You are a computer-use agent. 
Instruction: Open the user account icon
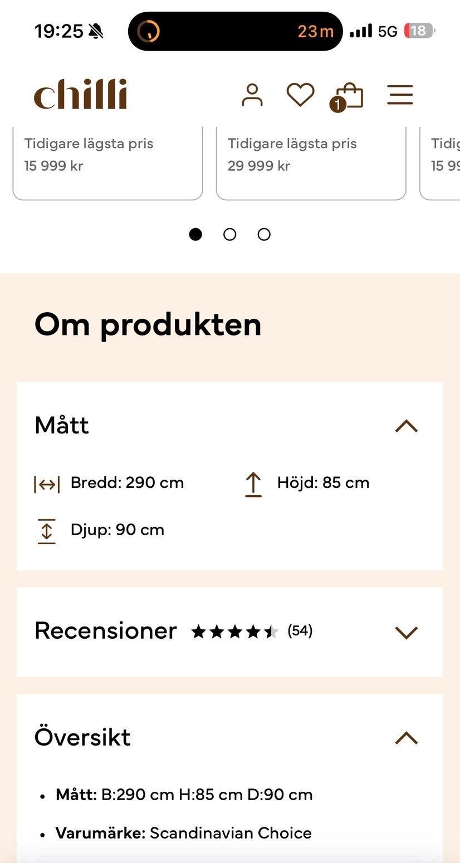point(252,95)
